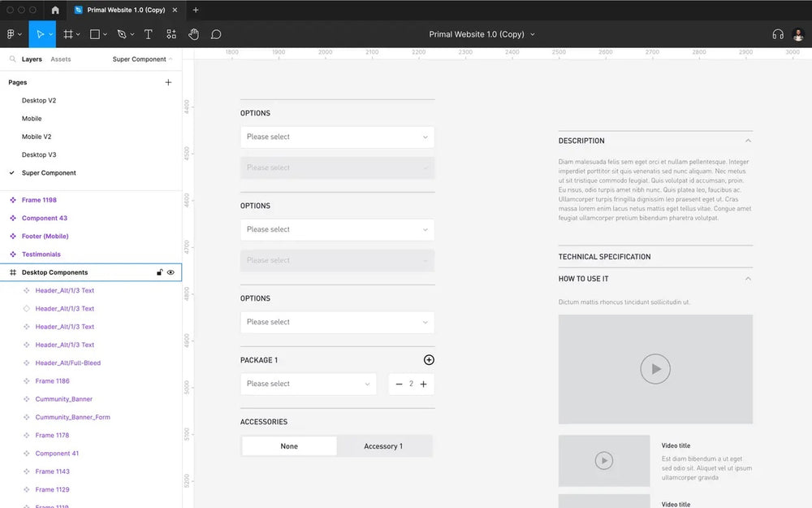Activate the Hand tool
The width and height of the screenshot is (812, 508).
point(193,34)
